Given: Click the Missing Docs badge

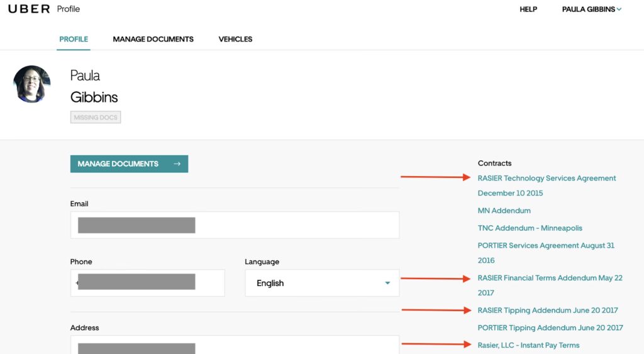Looking at the screenshot, I should [96, 118].
